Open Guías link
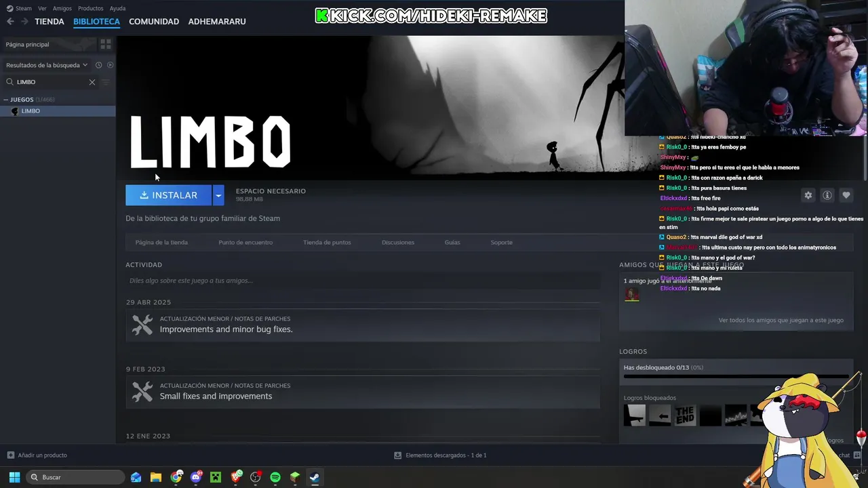 (452, 243)
